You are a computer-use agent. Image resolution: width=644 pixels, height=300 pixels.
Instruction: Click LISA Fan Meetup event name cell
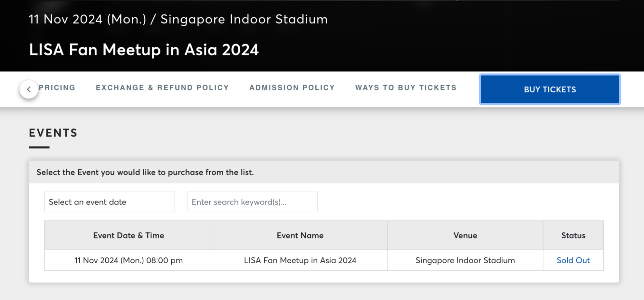[x=300, y=260]
